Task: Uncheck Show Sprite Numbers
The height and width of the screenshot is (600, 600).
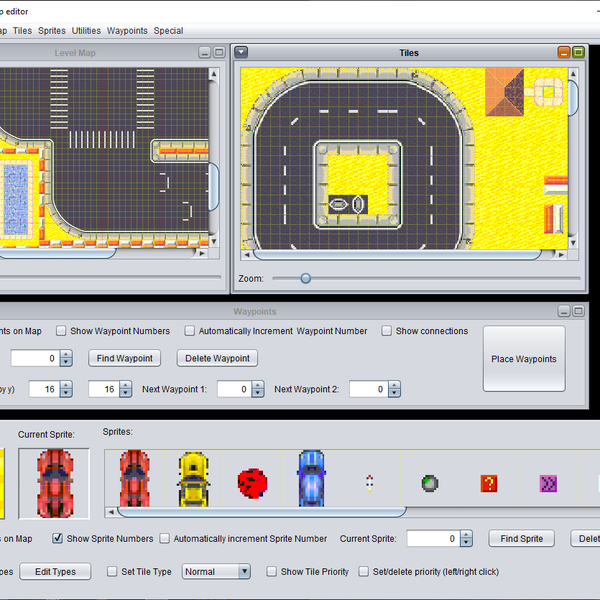Action: (x=58, y=538)
